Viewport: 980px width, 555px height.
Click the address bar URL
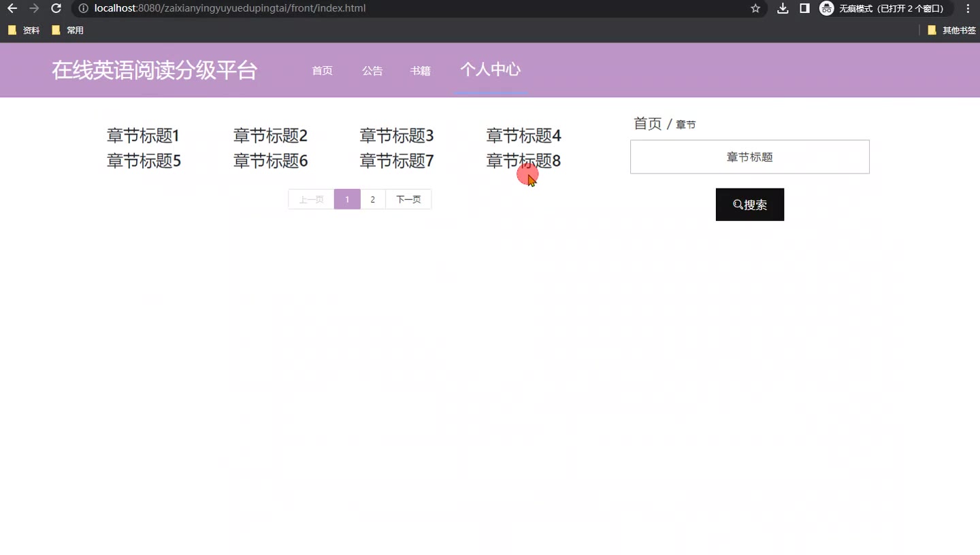point(230,8)
